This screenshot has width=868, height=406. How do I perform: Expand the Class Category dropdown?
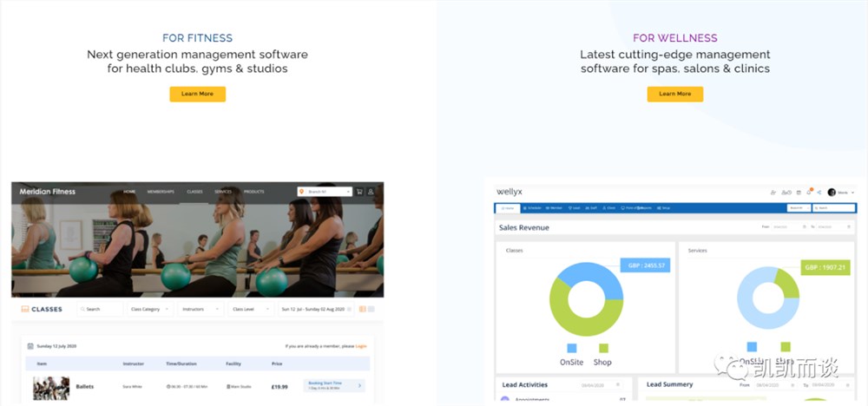(x=150, y=309)
